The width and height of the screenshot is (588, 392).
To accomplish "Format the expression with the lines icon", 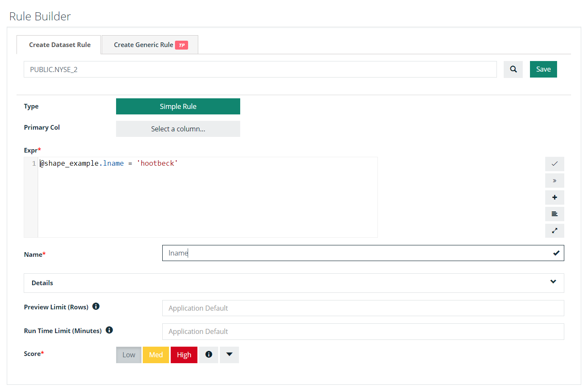I will coord(555,214).
